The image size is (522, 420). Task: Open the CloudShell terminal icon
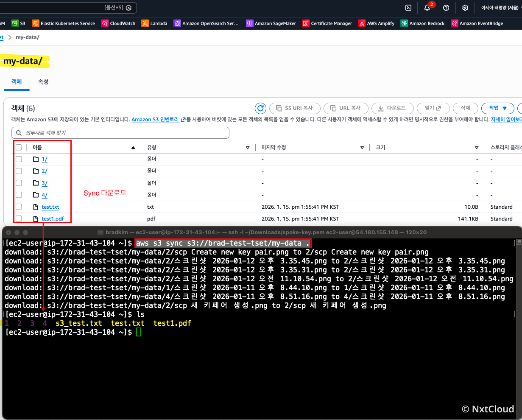pos(408,8)
